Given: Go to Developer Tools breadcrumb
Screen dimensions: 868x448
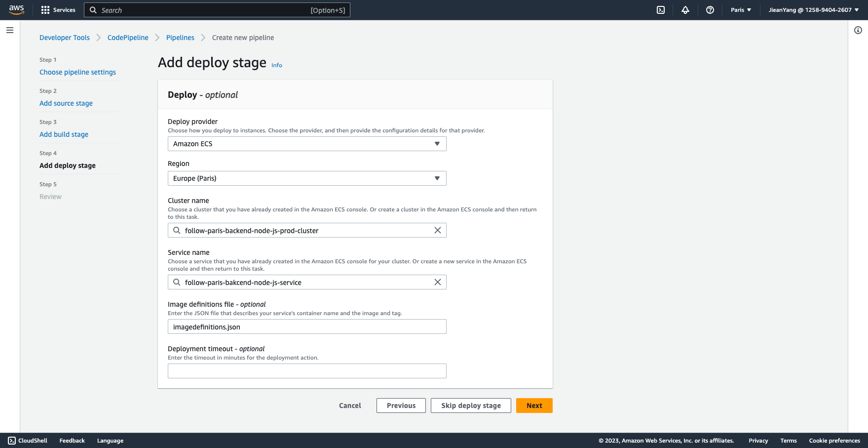Looking at the screenshot, I should coord(65,38).
